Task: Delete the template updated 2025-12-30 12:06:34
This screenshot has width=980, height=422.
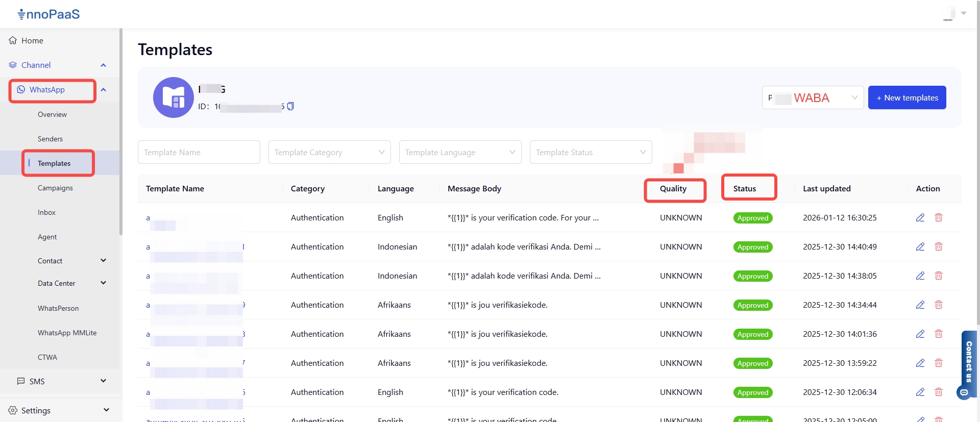Action: (x=938, y=392)
